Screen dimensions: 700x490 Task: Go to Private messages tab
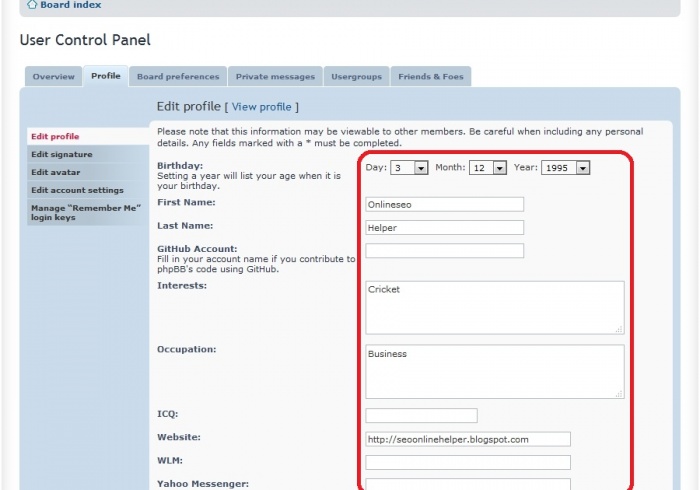click(x=275, y=77)
